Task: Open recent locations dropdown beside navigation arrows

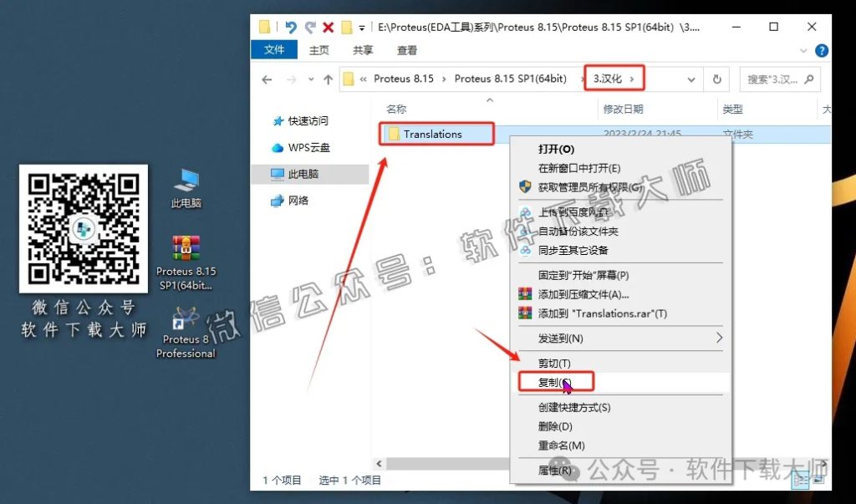Action: click(x=310, y=79)
